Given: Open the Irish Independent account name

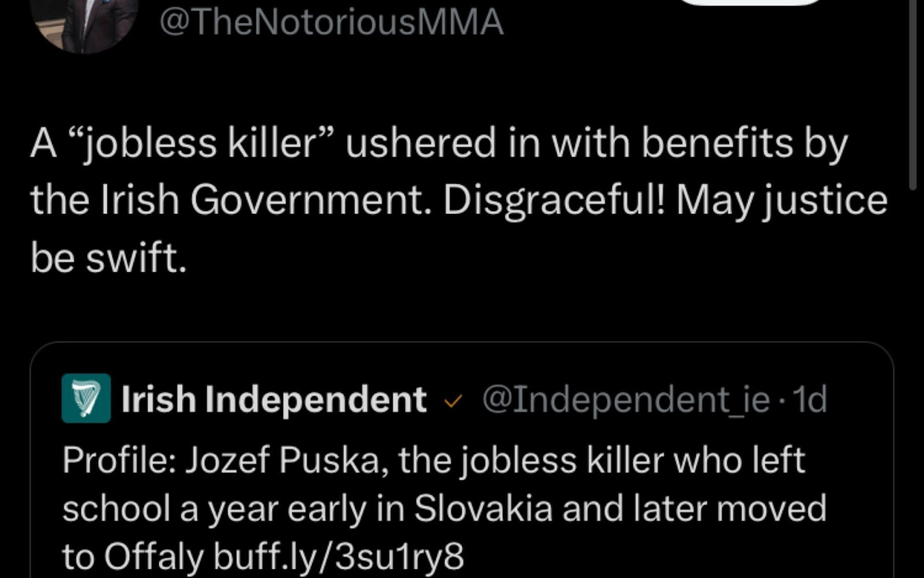Looking at the screenshot, I should pyautogui.click(x=274, y=399).
